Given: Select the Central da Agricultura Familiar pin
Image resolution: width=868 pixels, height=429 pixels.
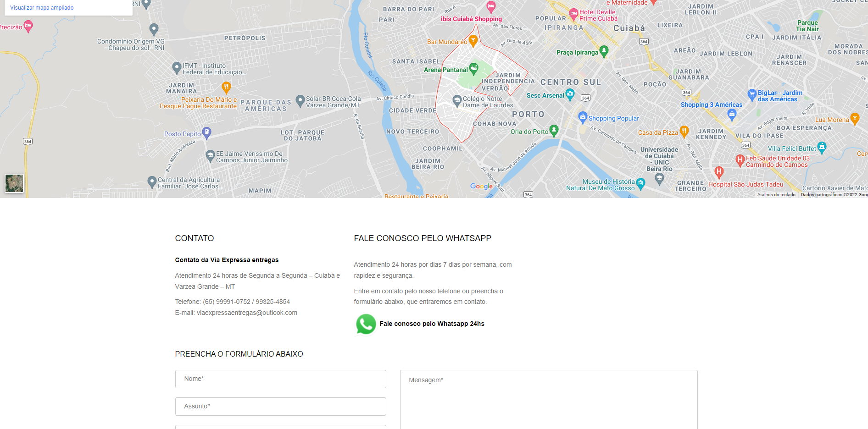Looking at the screenshot, I should [152, 182].
